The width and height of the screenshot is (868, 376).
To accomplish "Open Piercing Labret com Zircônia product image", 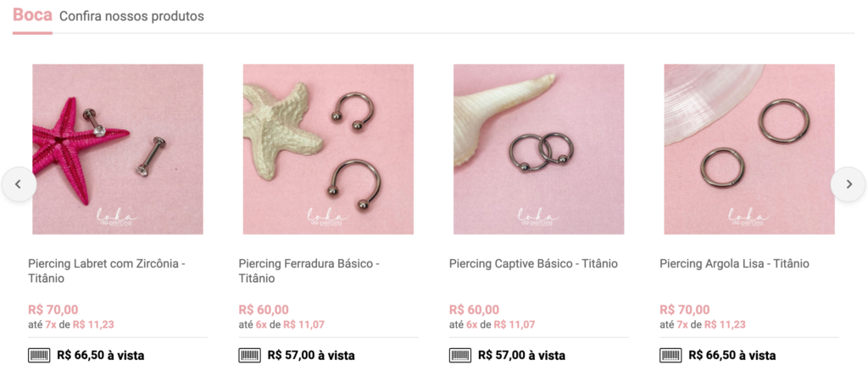I will 118,149.
